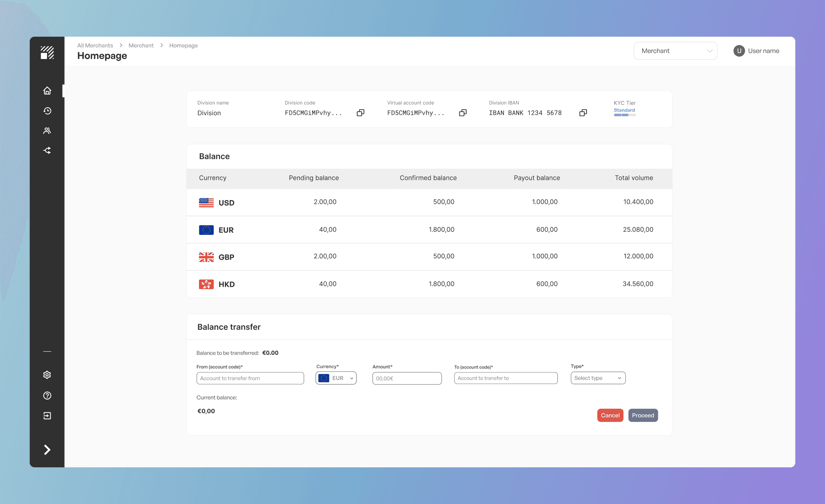Expand the sidebar with arrow chevron
Image resolution: width=825 pixels, height=504 pixels.
point(47,450)
